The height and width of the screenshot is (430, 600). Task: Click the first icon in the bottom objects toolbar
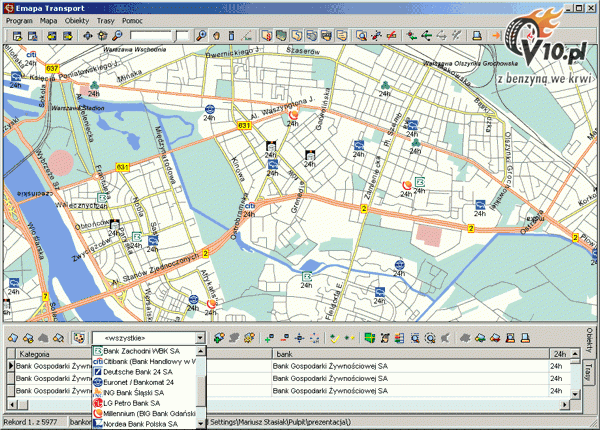12,338
